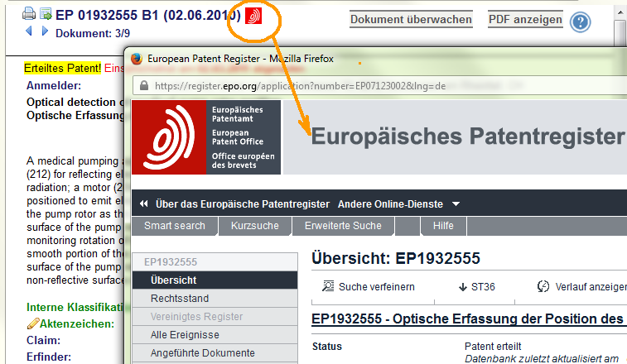Click the padlock icon in the address bar
Screen dimensions: 627x364
coord(144,85)
